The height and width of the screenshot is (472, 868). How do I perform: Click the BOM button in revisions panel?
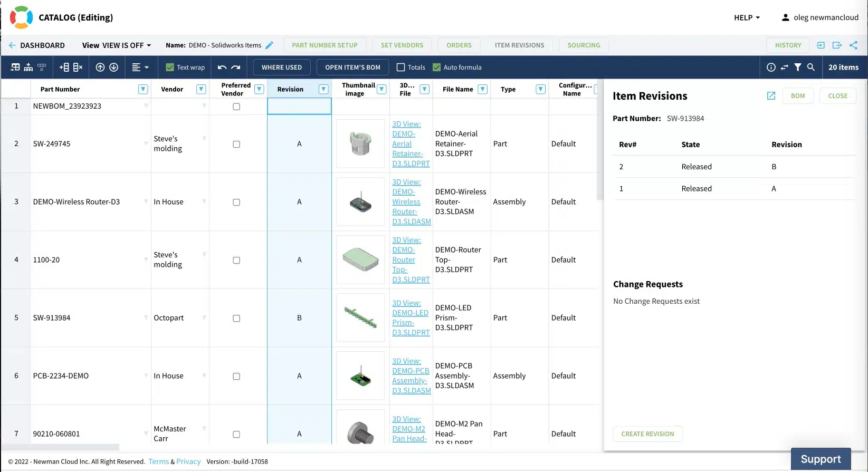[x=798, y=96]
